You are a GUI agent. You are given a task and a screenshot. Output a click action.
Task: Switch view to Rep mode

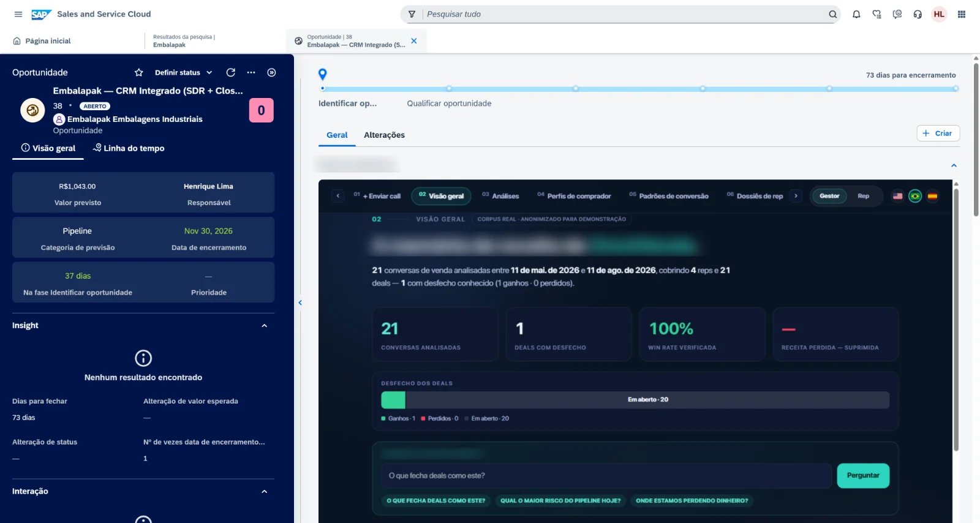pos(864,196)
